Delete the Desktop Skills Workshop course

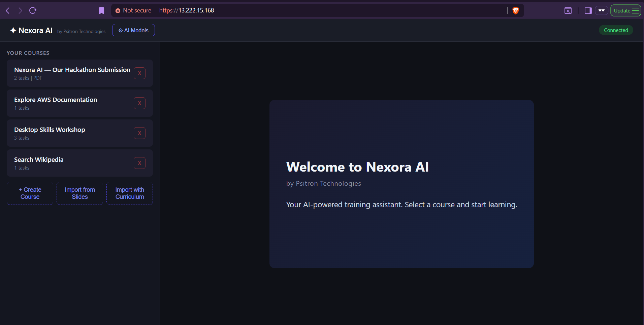pos(139,133)
